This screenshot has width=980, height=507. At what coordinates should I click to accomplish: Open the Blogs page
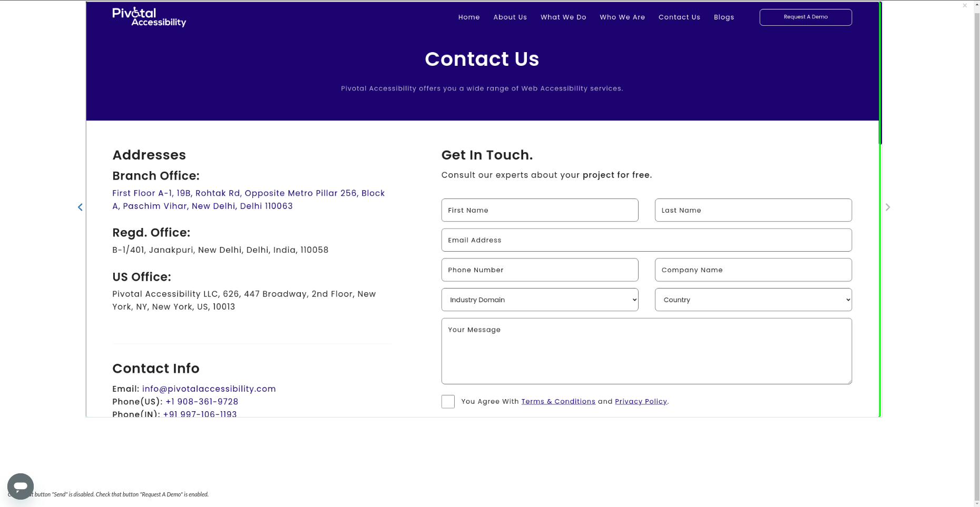coord(724,17)
